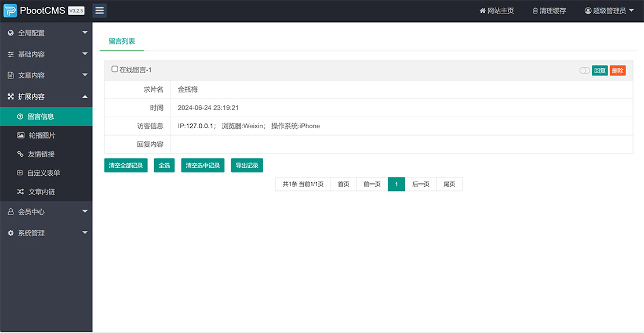Click the 导出记录 button
Screen dimensions: 644x333
(x=247, y=166)
